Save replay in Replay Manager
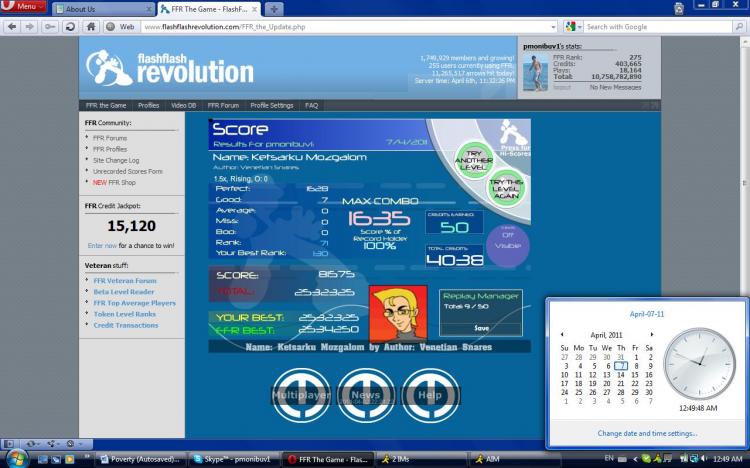Image resolution: width=750 pixels, height=468 pixels. [481, 328]
